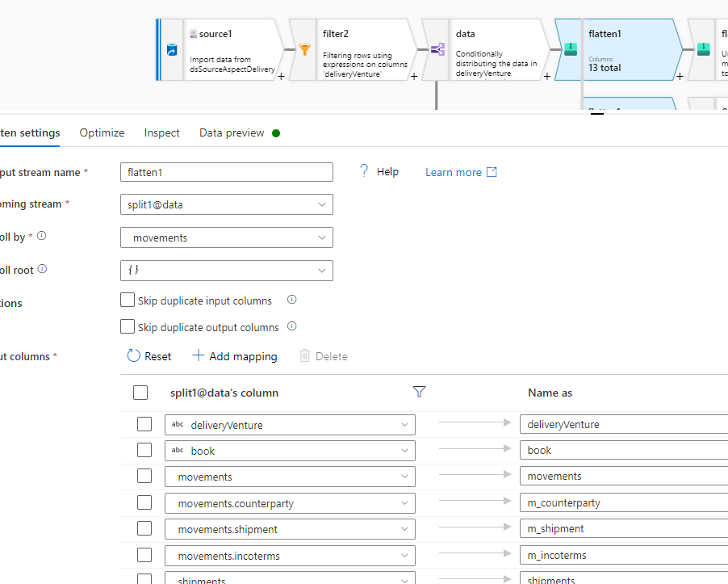Click the flatten1 transformation icon
Image resolution: width=728 pixels, height=584 pixels.
pos(571,49)
